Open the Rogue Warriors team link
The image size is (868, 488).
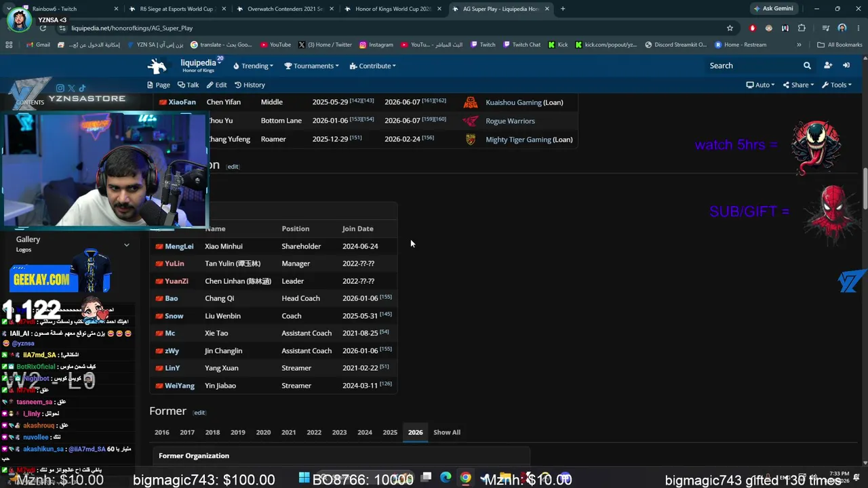point(510,121)
